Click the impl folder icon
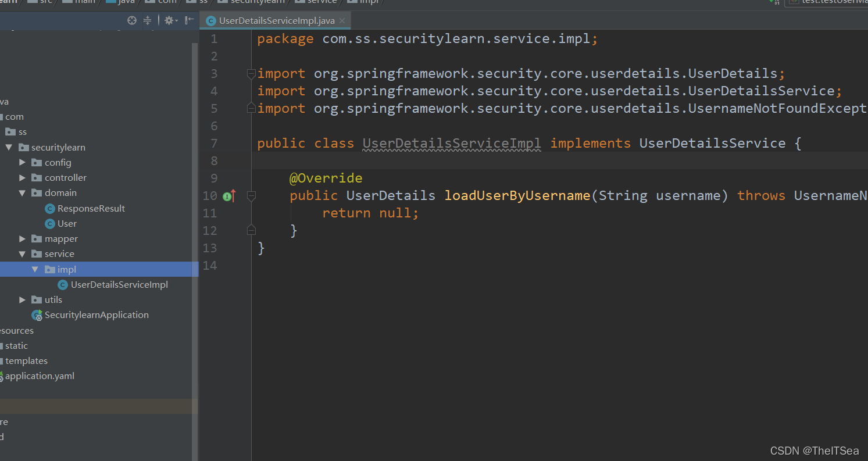The width and height of the screenshot is (868, 461). pos(50,269)
